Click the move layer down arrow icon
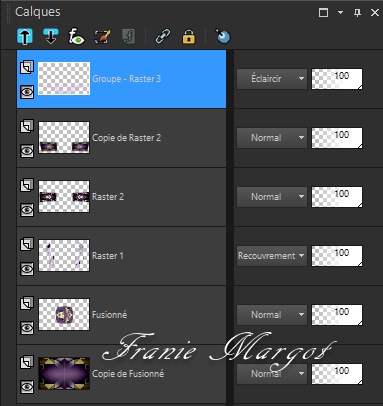The height and width of the screenshot is (406, 383). (51, 36)
